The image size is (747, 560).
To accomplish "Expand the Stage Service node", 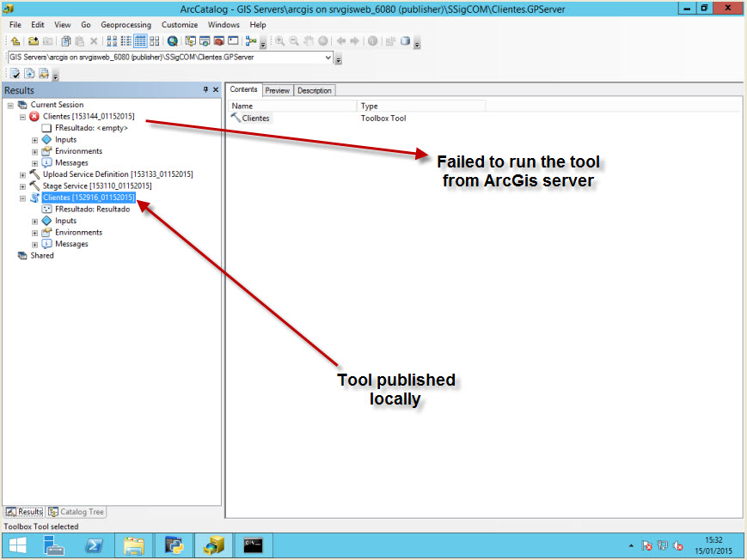I will point(22,186).
